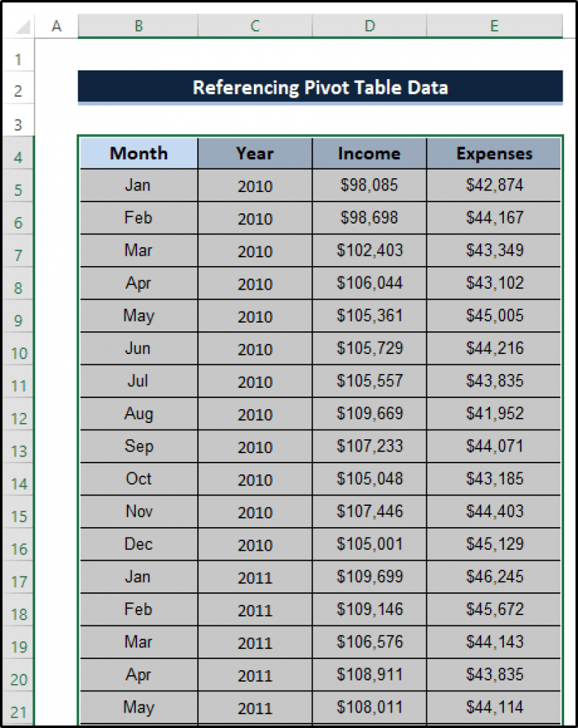The image size is (578, 728).
Task: Select column D header
Action: 370,26
